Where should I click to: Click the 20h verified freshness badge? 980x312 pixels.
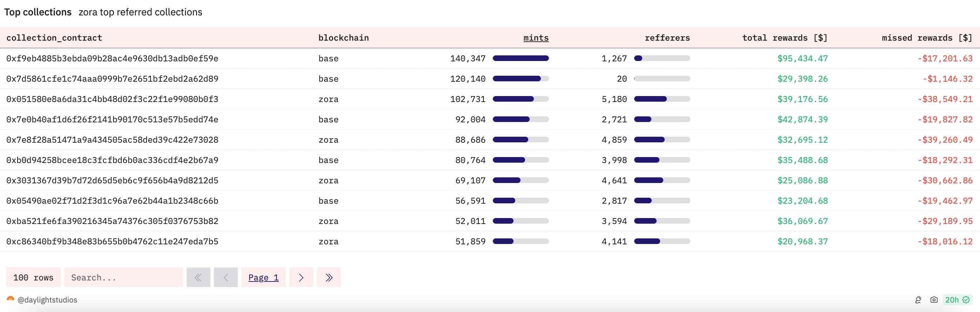(x=957, y=300)
